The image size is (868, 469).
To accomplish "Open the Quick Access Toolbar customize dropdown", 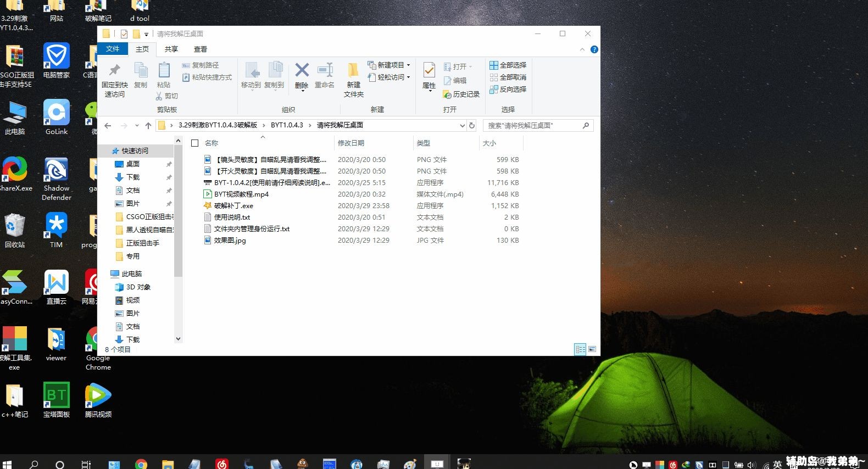I will click(x=146, y=34).
